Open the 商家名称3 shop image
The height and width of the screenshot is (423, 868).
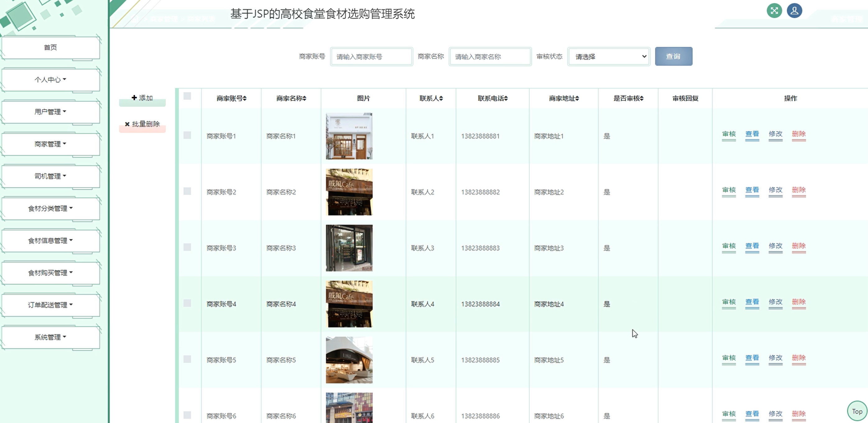349,248
